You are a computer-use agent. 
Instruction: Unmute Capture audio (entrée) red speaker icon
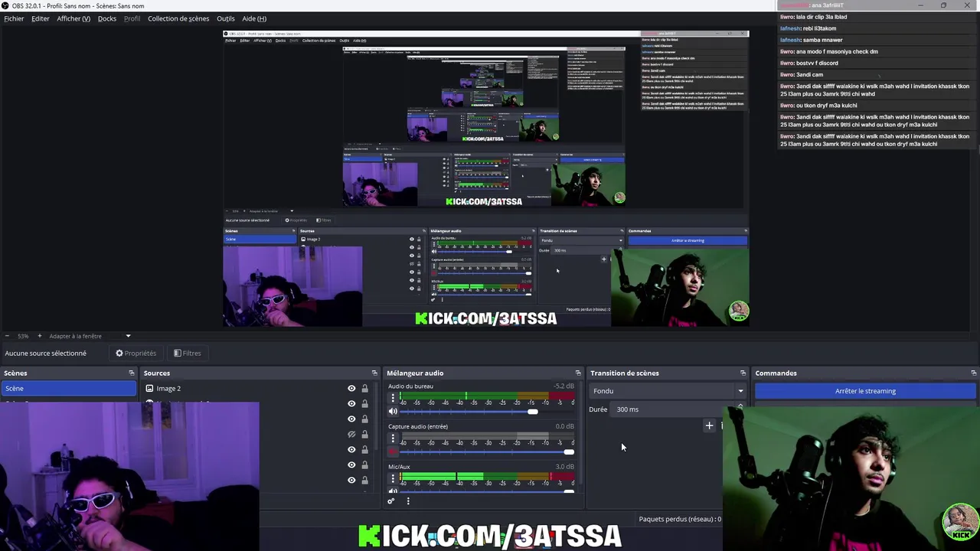tap(393, 452)
